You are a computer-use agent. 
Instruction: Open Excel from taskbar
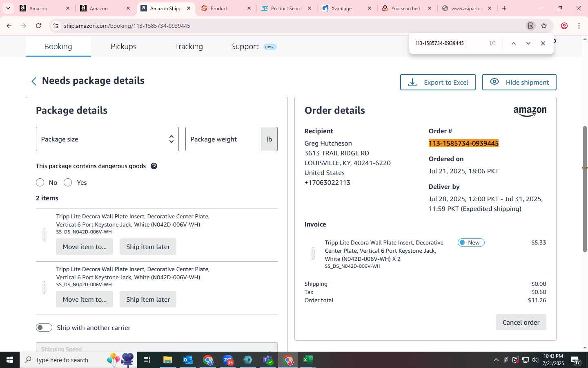(x=308, y=360)
